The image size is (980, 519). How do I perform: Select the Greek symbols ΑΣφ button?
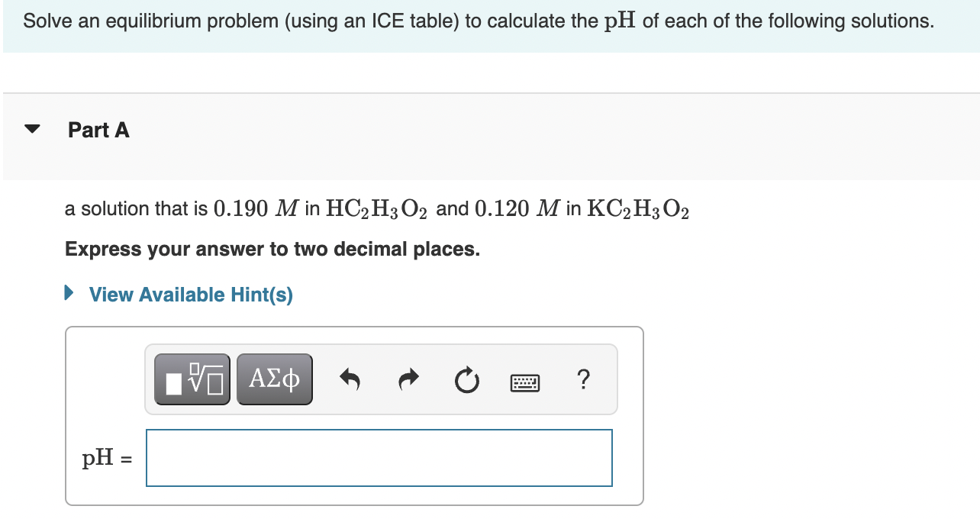(x=274, y=379)
